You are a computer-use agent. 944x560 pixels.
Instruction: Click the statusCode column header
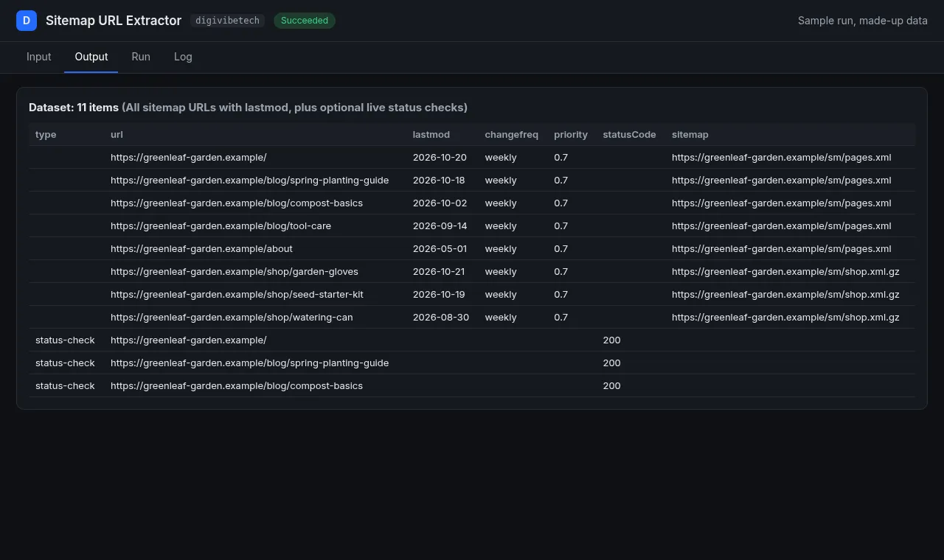(x=629, y=134)
